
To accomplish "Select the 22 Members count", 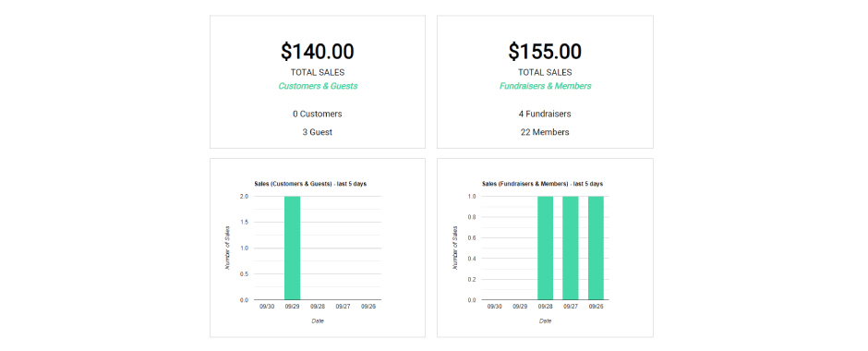I will click(x=545, y=132).
